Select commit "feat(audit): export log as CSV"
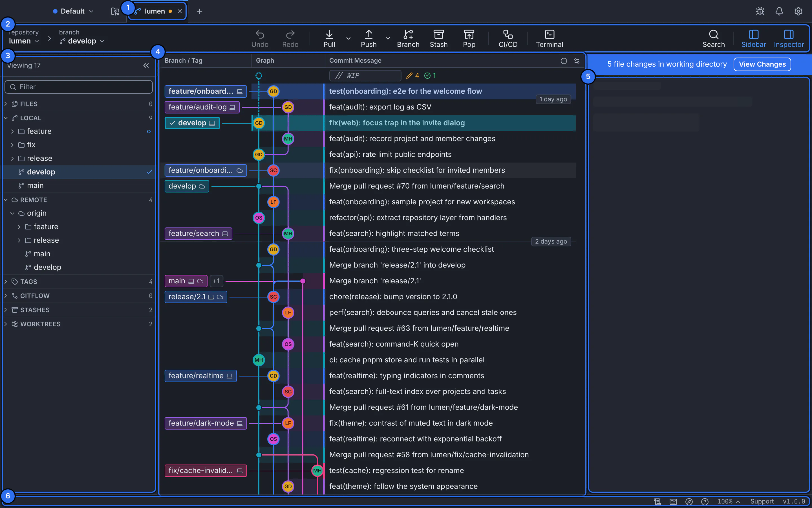 380,107
